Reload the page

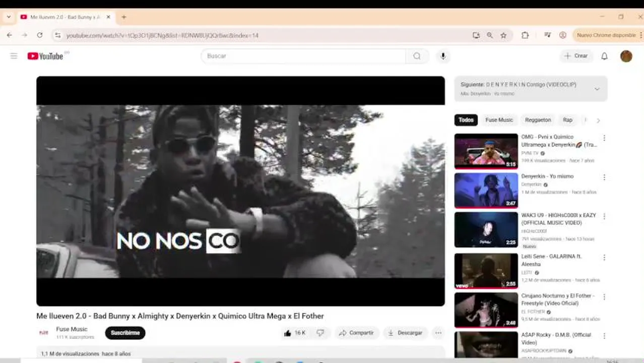coord(40,35)
